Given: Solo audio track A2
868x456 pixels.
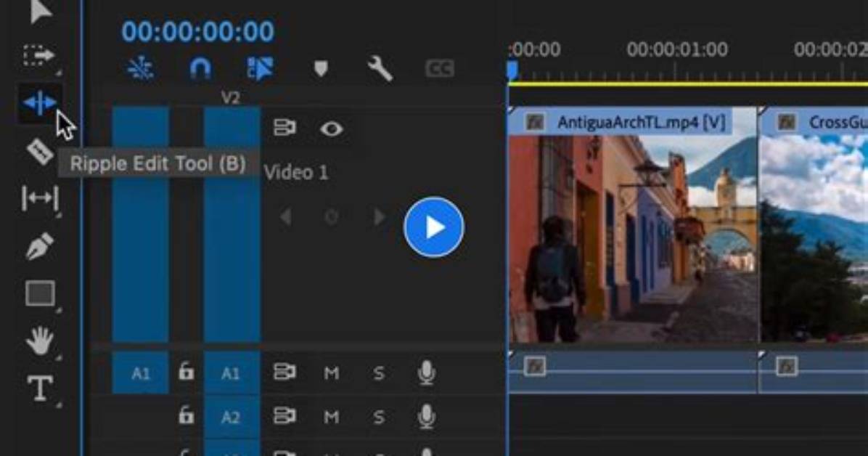Looking at the screenshot, I should pyautogui.click(x=379, y=417).
